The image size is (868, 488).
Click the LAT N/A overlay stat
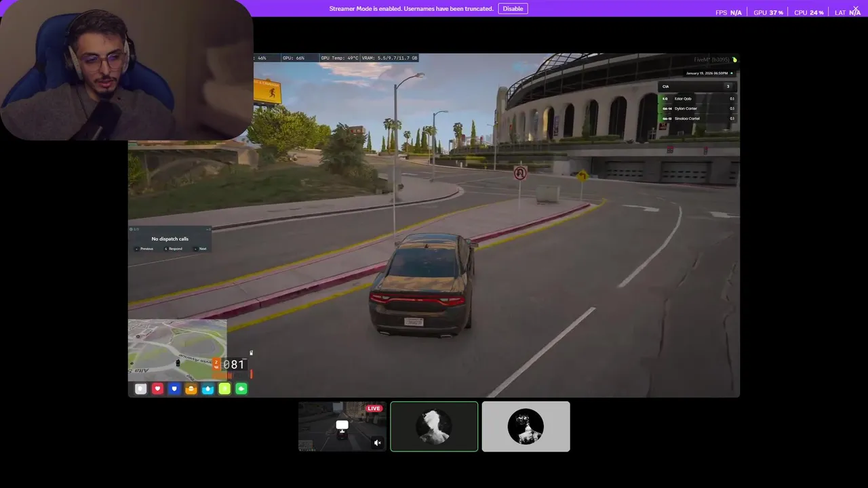pyautogui.click(x=848, y=13)
